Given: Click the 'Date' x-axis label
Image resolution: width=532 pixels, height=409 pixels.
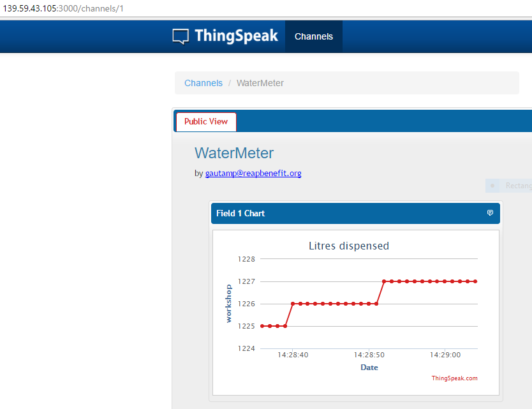Looking at the screenshot, I should (369, 368).
